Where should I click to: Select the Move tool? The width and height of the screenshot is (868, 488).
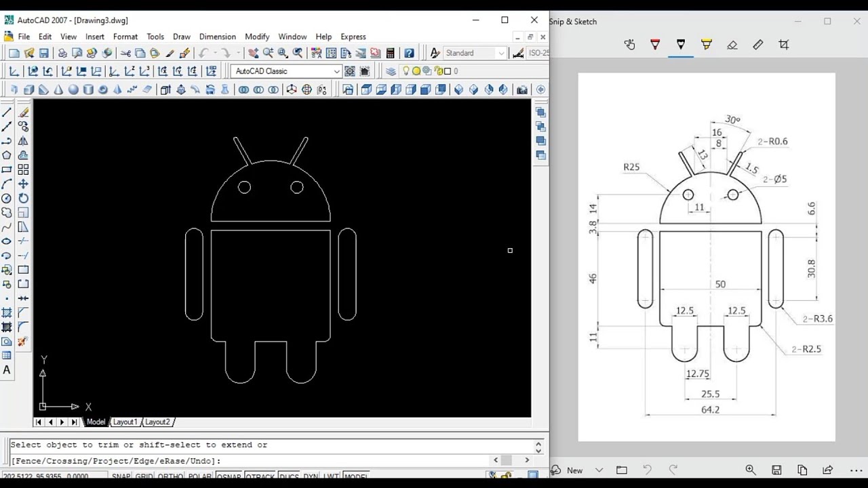(23, 184)
